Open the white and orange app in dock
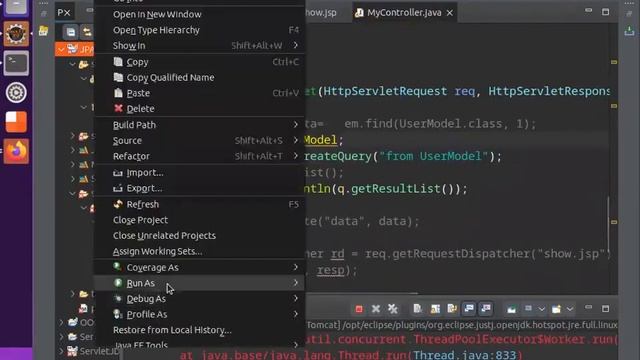 (16, 122)
